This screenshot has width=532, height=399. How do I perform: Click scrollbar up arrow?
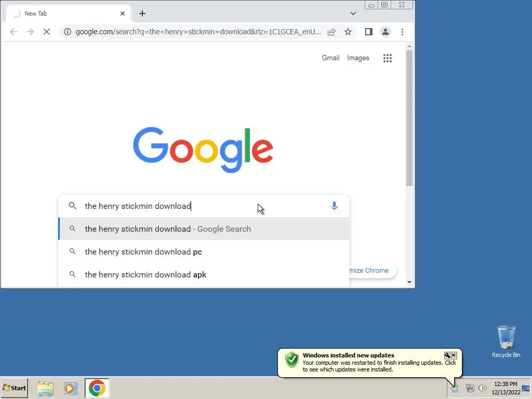click(x=409, y=46)
